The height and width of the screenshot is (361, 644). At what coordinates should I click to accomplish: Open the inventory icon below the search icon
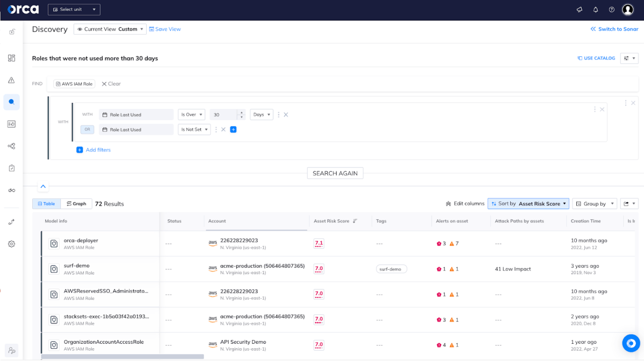click(x=11, y=124)
